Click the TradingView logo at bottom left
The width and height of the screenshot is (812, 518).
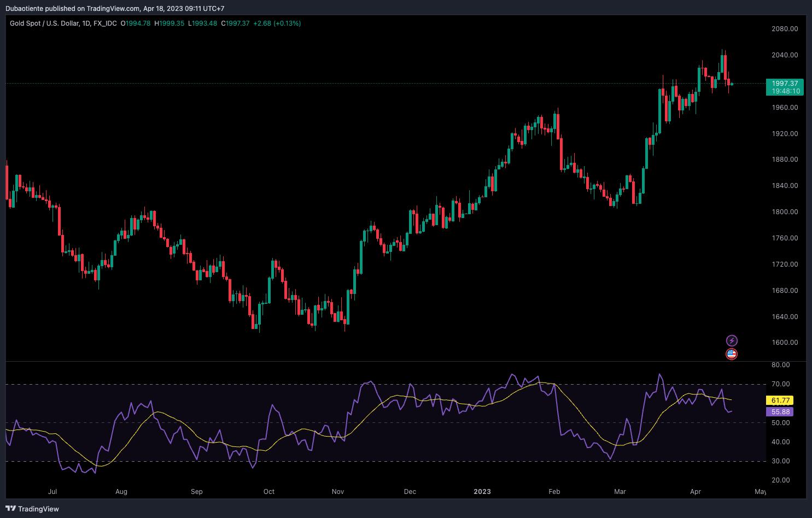point(32,509)
